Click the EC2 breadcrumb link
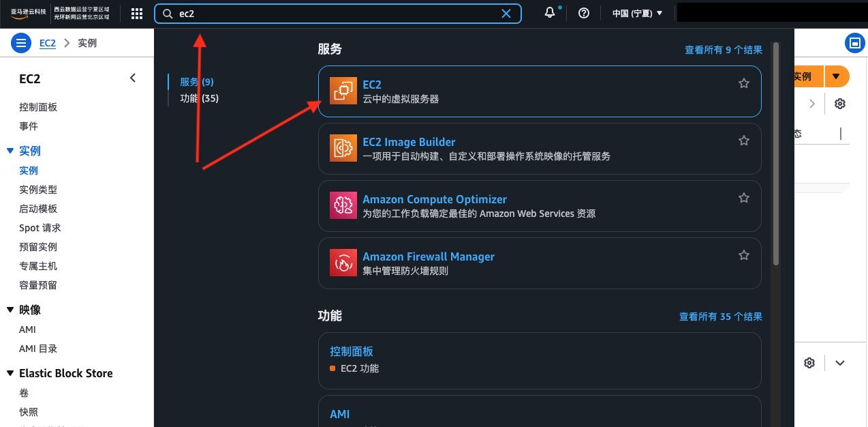The image size is (868, 427). click(48, 43)
